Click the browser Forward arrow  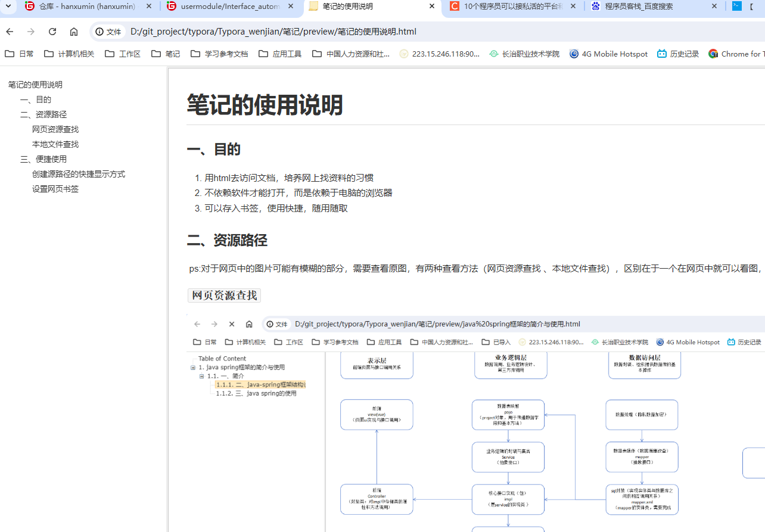(x=31, y=32)
